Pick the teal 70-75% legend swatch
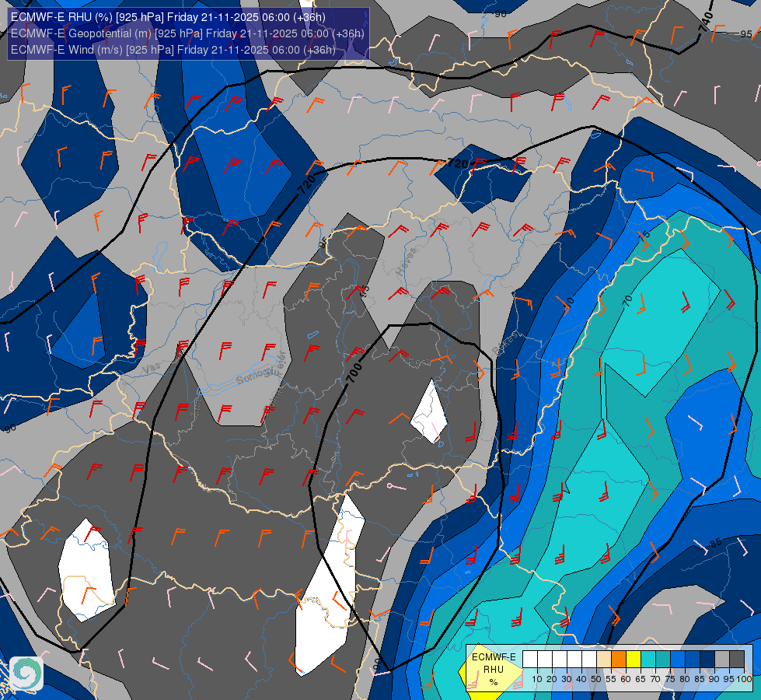This screenshot has width=761, height=700. click(x=663, y=660)
